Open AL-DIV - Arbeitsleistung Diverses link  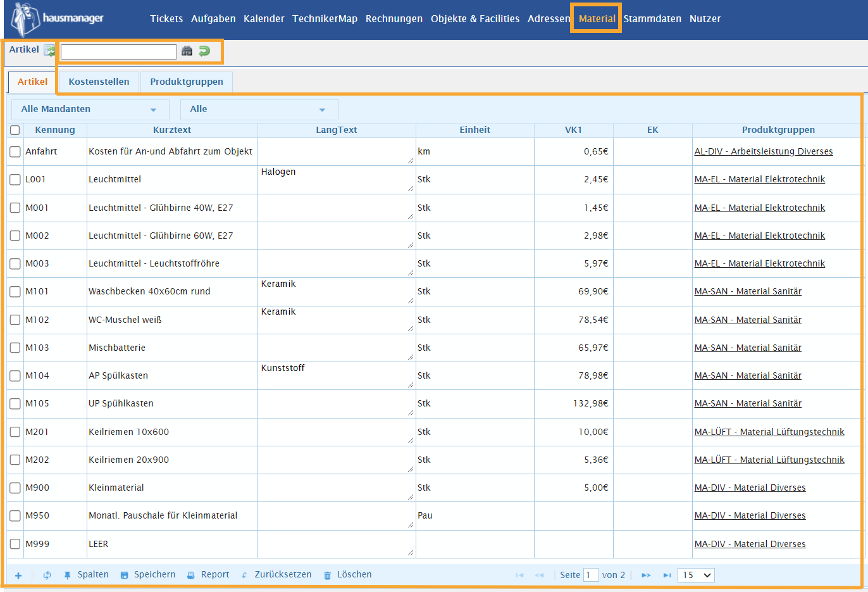(x=764, y=152)
